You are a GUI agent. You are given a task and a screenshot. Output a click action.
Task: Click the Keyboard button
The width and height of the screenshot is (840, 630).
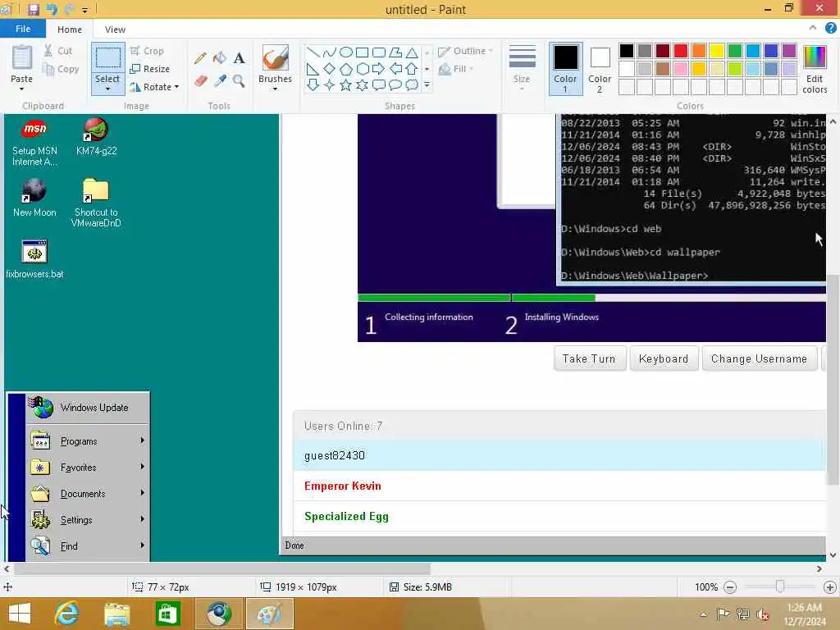664,358
